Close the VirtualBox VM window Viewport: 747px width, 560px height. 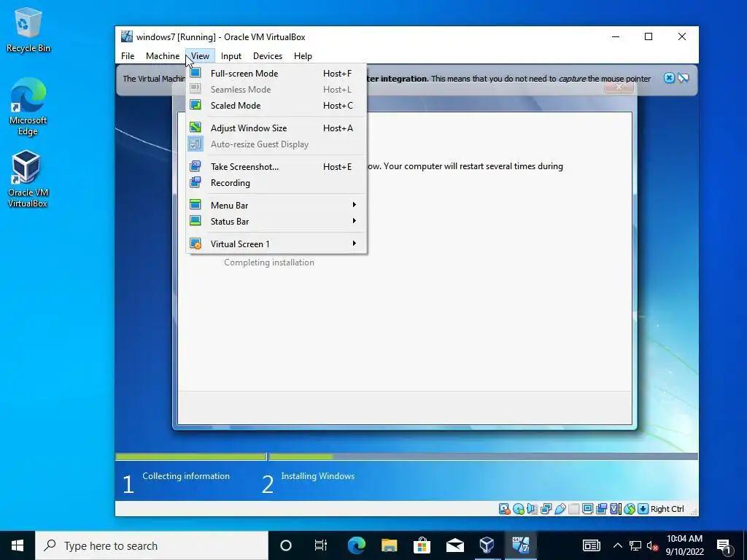(682, 36)
